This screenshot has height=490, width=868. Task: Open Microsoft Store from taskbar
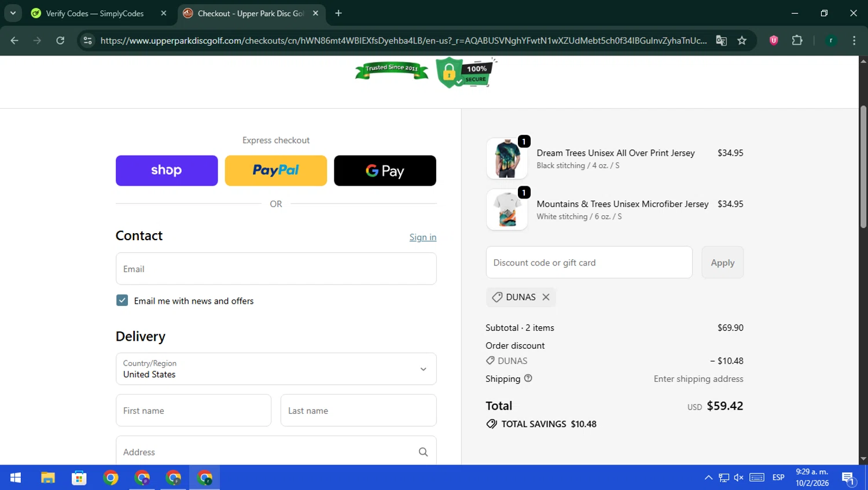coord(79,477)
